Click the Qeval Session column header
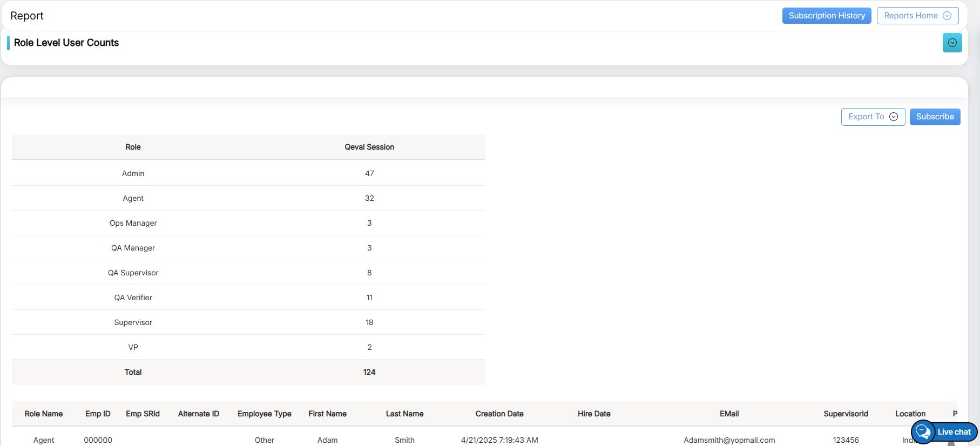The image size is (980, 446). pyautogui.click(x=369, y=147)
